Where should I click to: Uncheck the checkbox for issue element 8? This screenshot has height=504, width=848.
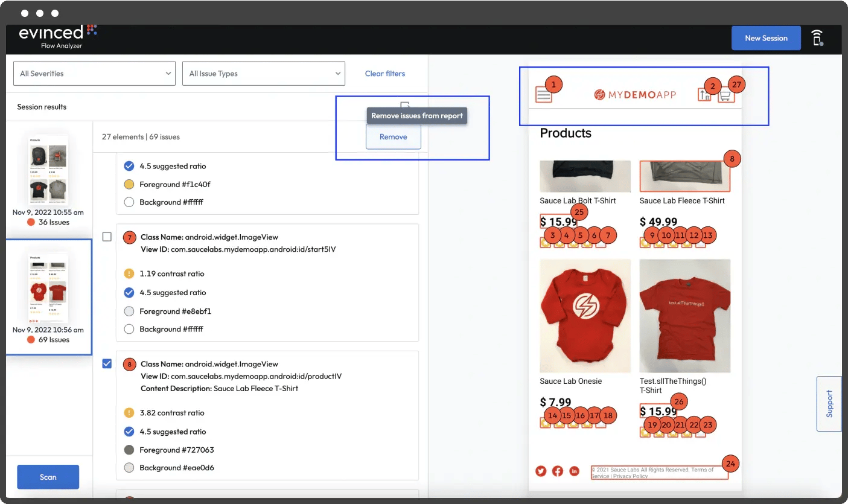coord(107,364)
